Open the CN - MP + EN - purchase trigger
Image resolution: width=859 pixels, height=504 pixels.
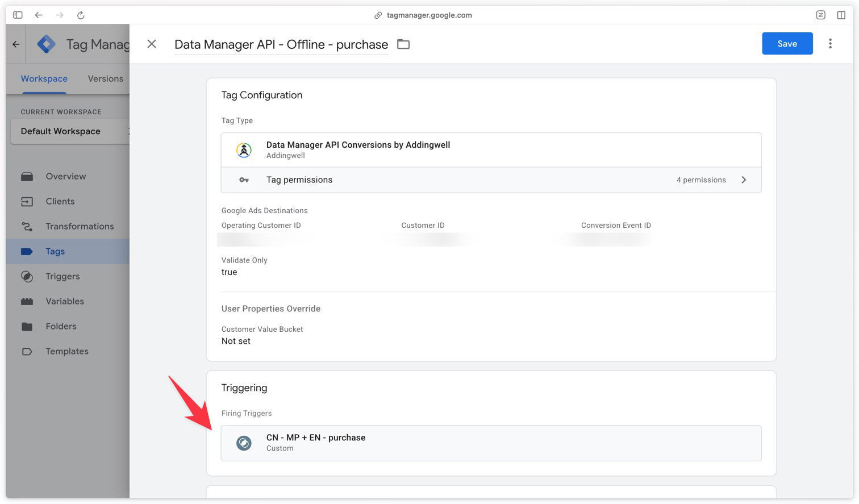tap(491, 443)
